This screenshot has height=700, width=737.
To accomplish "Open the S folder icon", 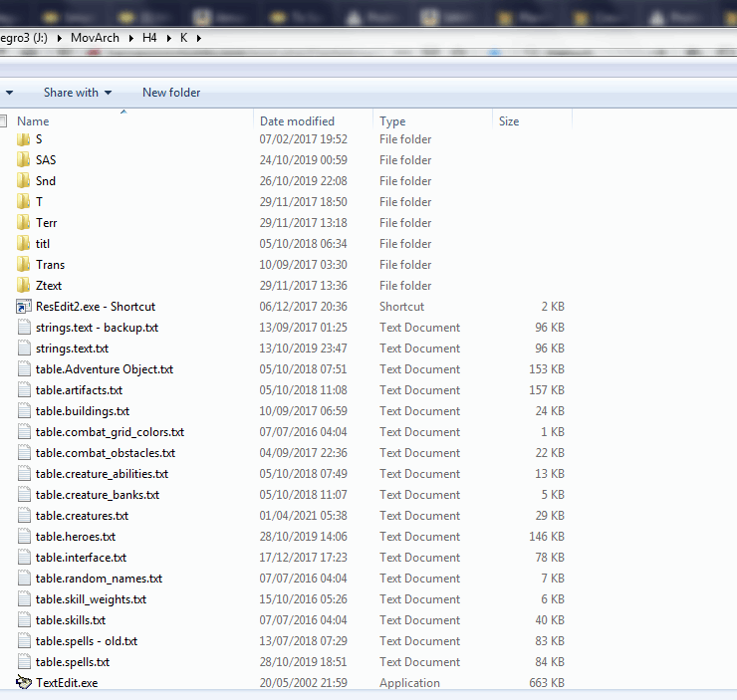I will pos(23,139).
